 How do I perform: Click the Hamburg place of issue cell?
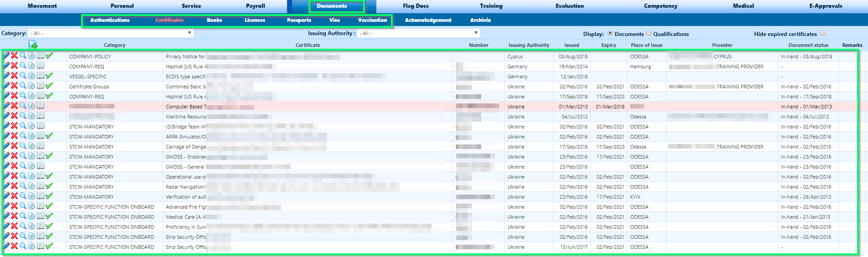(x=641, y=67)
